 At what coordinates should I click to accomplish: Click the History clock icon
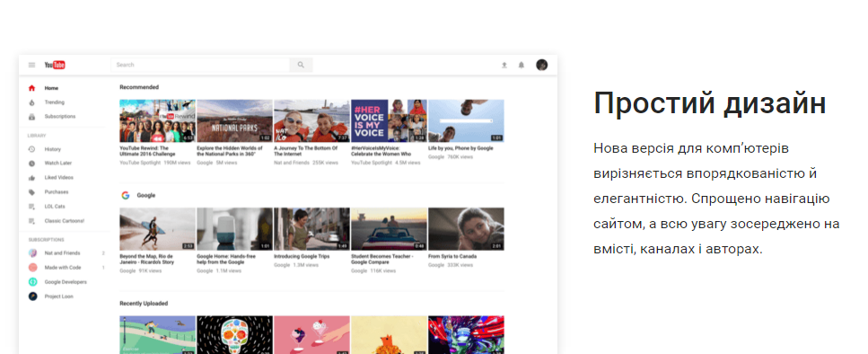31,149
